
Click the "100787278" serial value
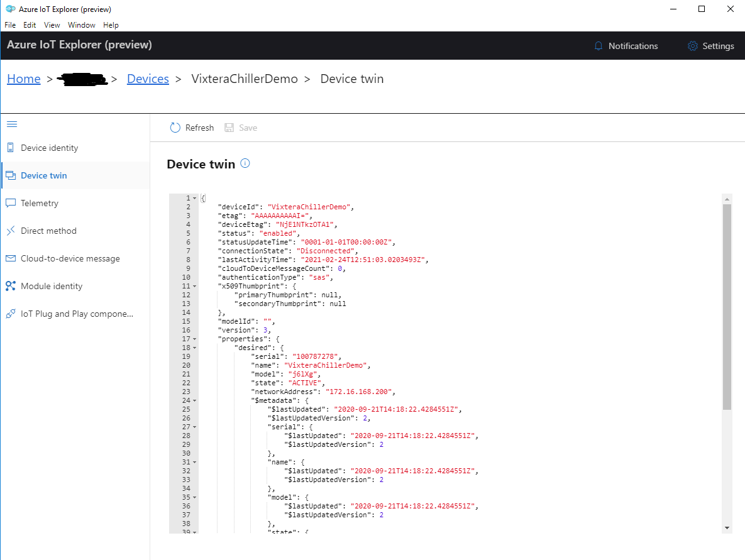pyautogui.click(x=315, y=357)
